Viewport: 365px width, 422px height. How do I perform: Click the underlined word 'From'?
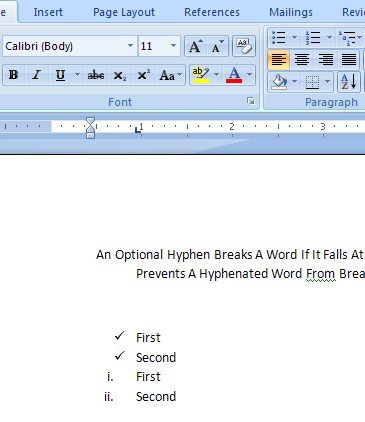(x=321, y=274)
